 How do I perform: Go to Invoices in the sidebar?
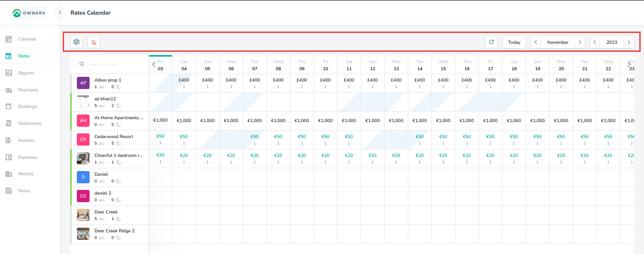[27, 140]
